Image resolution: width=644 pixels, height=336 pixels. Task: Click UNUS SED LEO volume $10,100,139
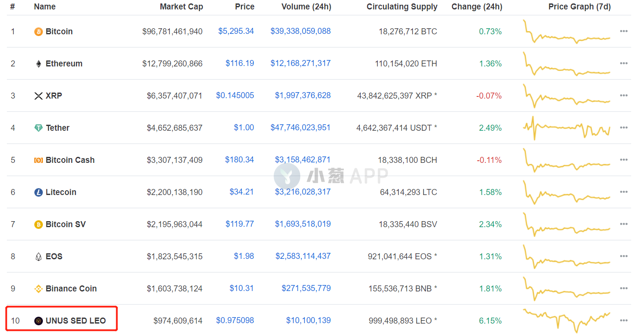[308, 321]
